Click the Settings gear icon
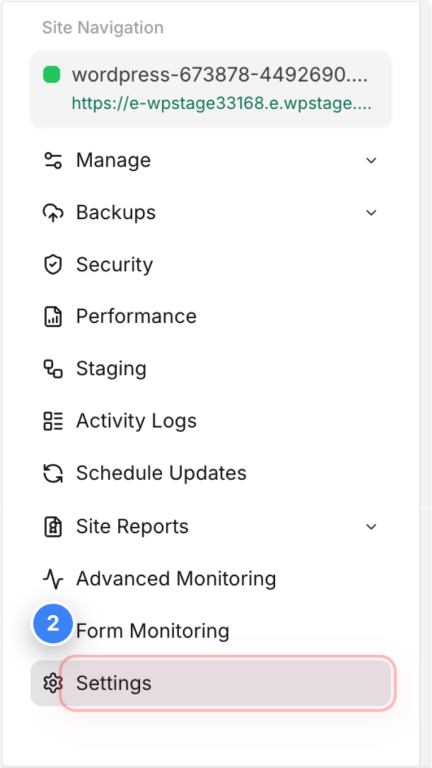 pyautogui.click(x=52, y=683)
